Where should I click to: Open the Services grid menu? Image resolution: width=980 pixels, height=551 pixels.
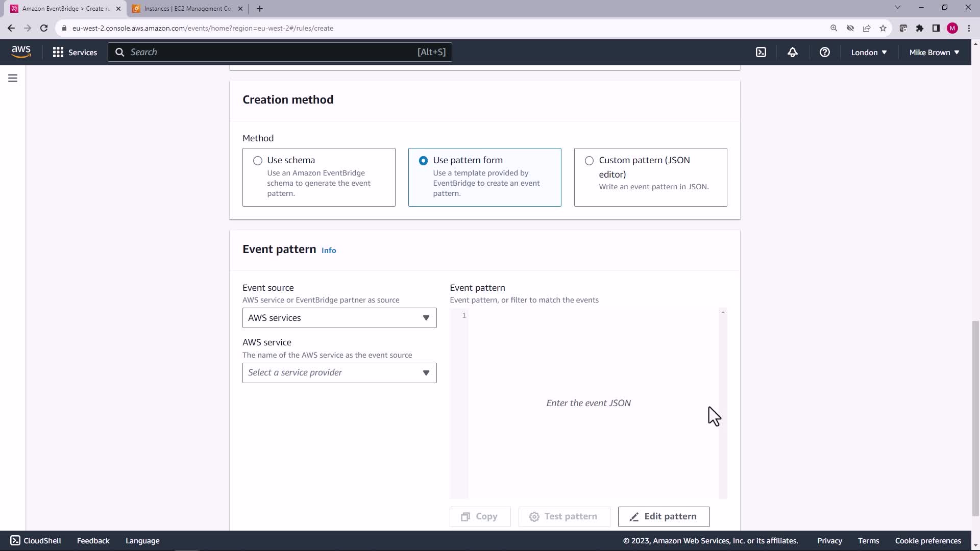[x=75, y=52]
